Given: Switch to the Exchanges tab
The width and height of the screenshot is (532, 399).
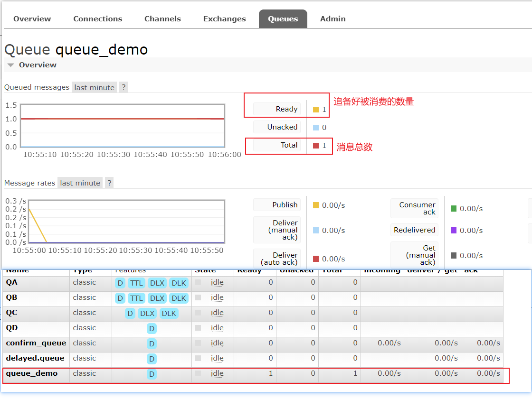Looking at the screenshot, I should click(224, 19).
